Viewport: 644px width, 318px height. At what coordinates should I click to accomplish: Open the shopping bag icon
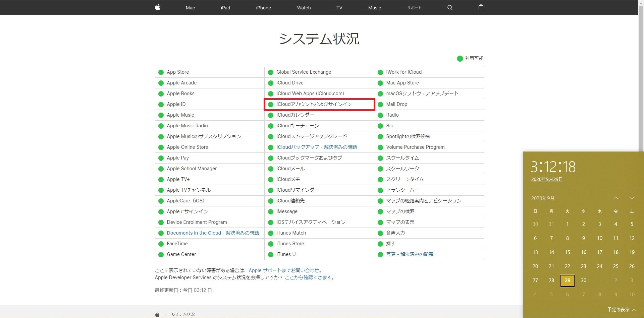click(481, 7)
